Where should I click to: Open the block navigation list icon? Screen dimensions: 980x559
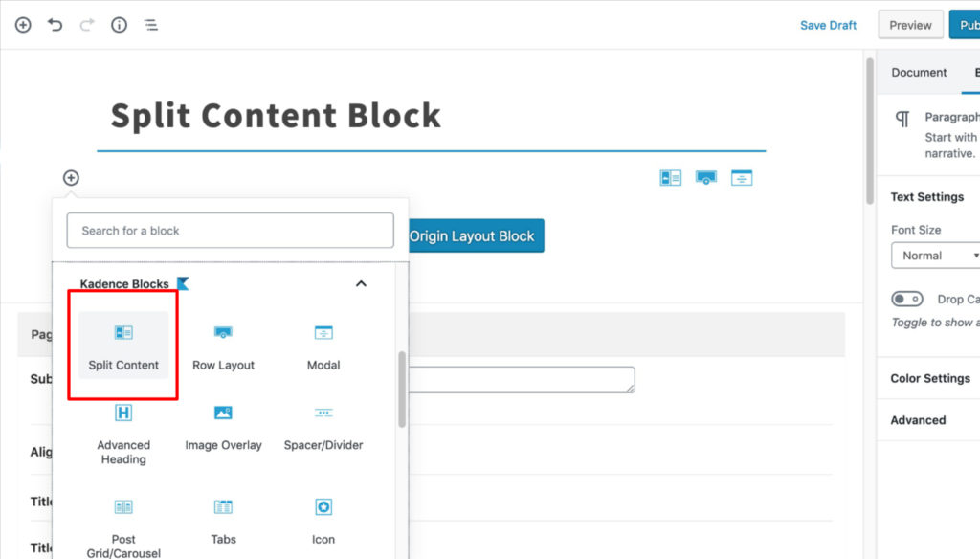(150, 25)
